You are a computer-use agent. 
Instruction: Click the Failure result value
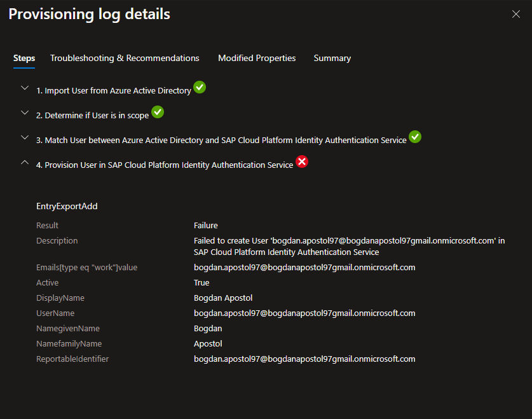tap(205, 225)
